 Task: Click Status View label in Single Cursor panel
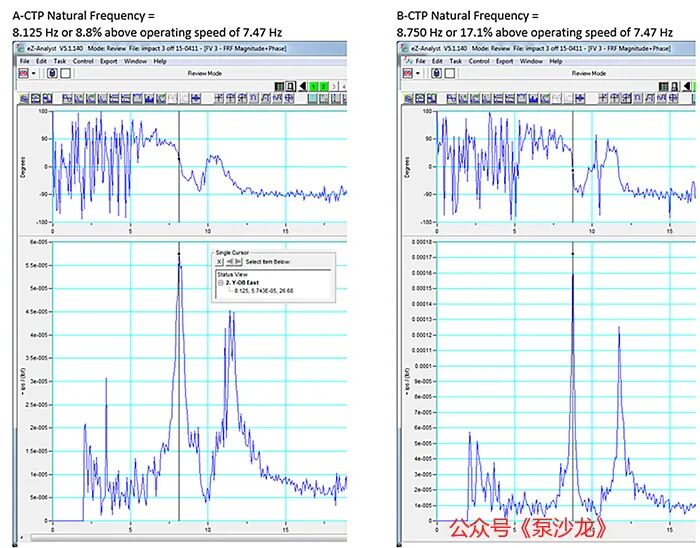pyautogui.click(x=232, y=274)
